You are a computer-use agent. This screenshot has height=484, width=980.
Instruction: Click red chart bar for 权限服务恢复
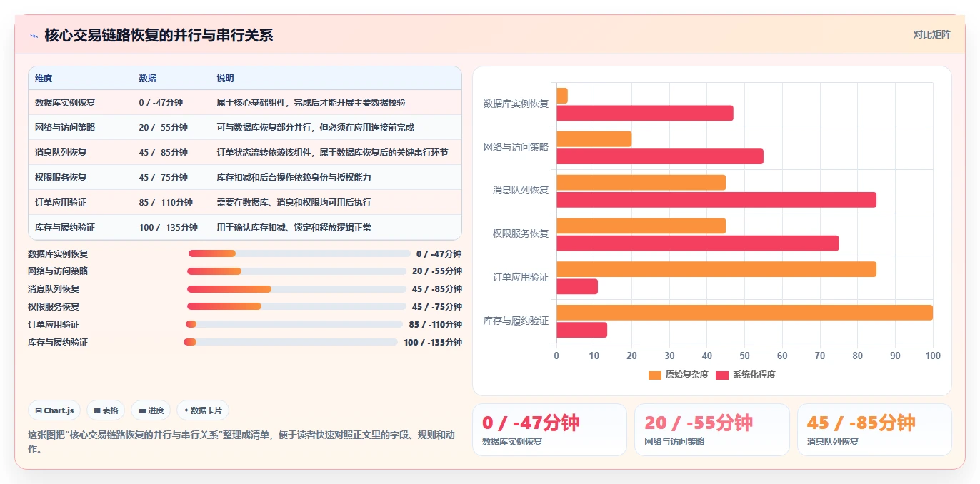coord(698,243)
